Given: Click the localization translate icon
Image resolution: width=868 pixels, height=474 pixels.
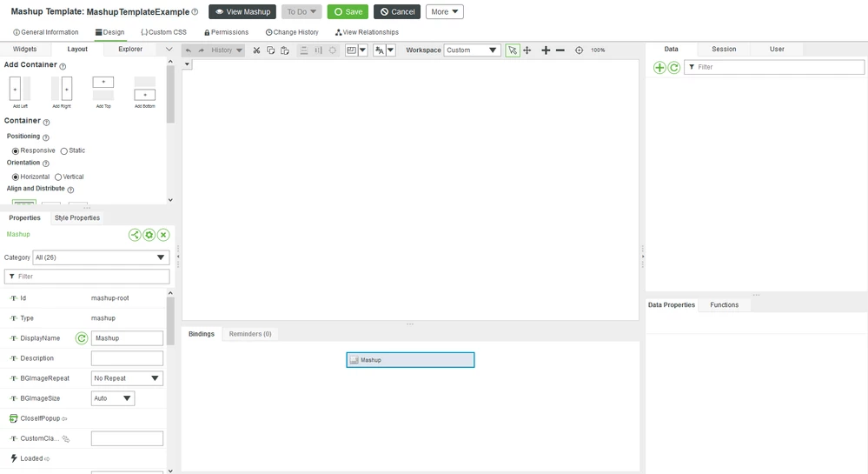Looking at the screenshot, I should click(380, 50).
